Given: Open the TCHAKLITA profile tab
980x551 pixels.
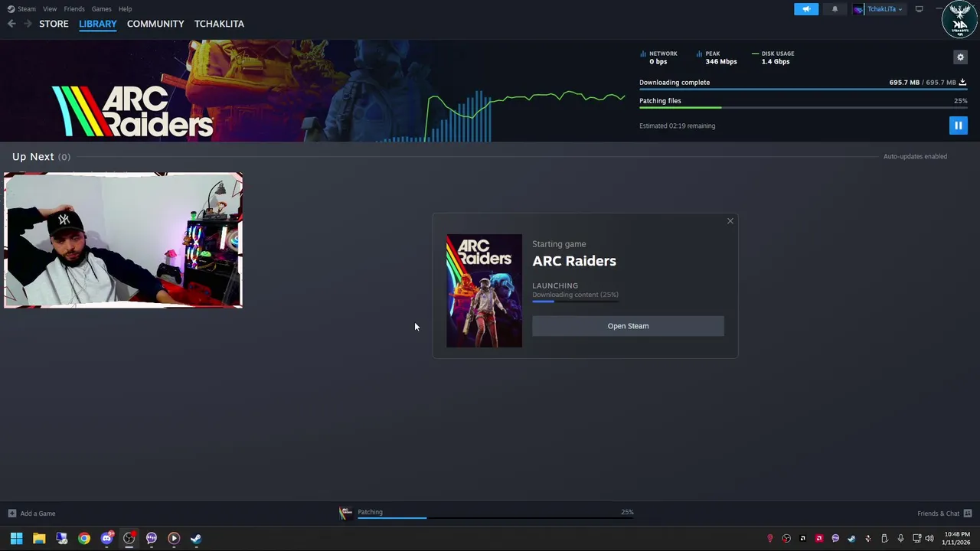Looking at the screenshot, I should pos(219,24).
